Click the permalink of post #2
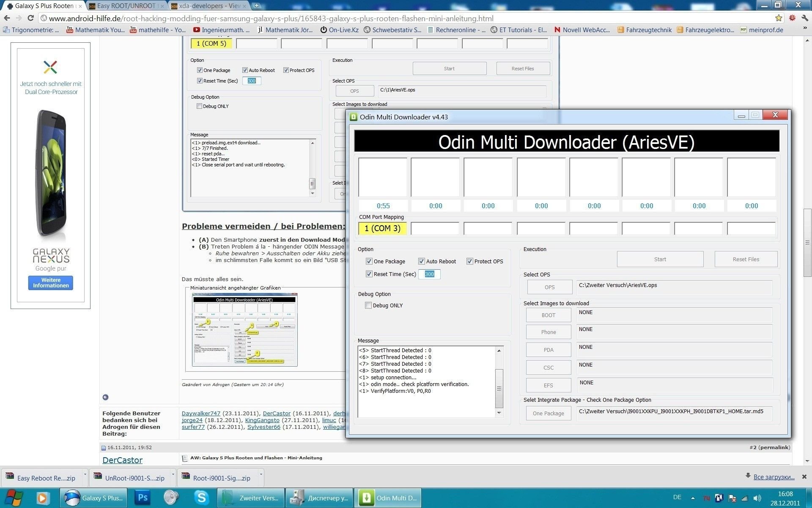This screenshot has height=508, width=812. coord(774,447)
